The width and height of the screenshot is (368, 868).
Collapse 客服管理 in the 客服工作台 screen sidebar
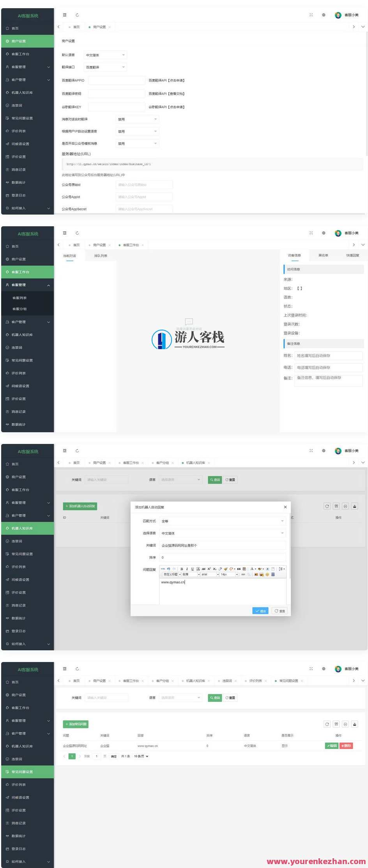point(27,285)
